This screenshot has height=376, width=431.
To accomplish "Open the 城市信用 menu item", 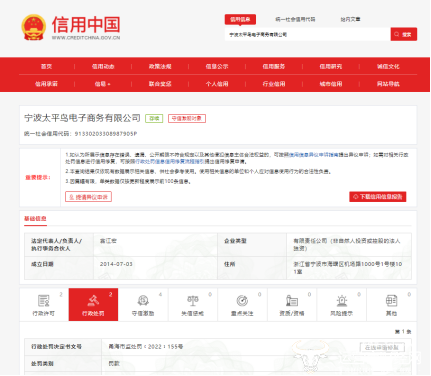I will (x=331, y=84).
